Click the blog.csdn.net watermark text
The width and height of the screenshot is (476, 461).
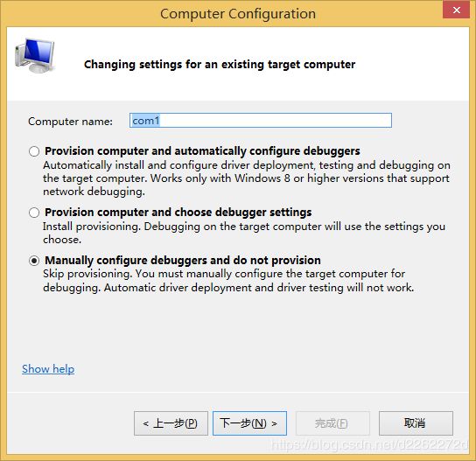369,444
